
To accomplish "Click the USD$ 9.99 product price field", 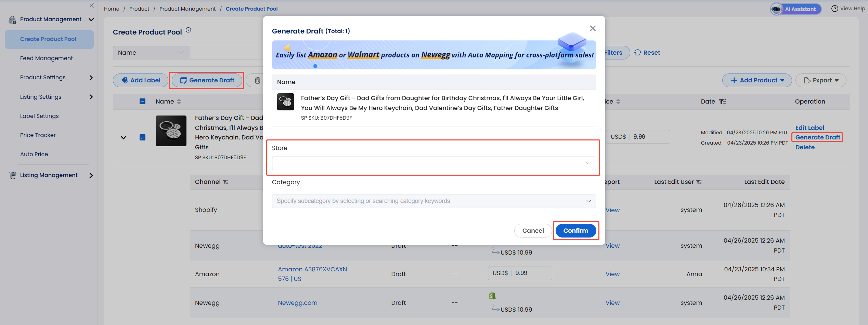I will point(638,137).
